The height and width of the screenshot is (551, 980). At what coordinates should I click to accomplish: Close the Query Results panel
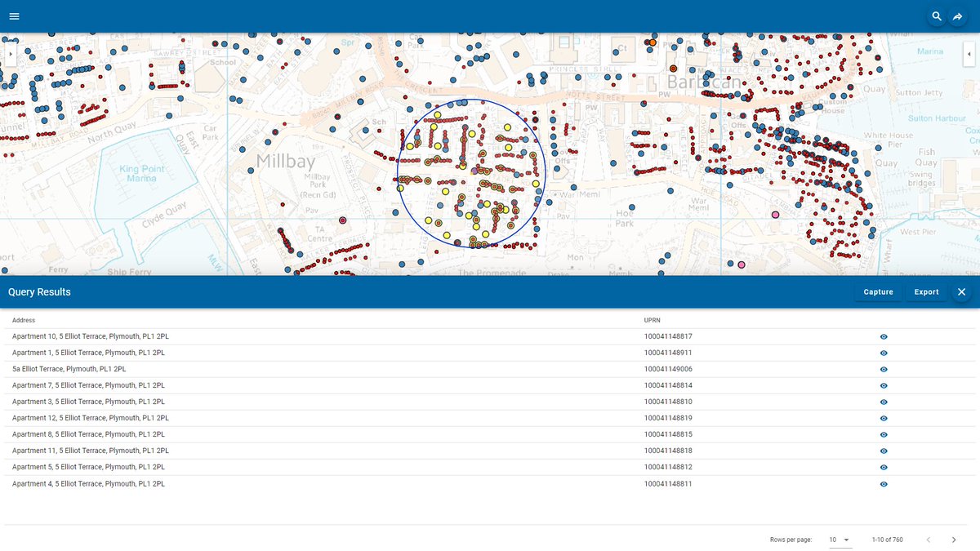pyautogui.click(x=961, y=291)
